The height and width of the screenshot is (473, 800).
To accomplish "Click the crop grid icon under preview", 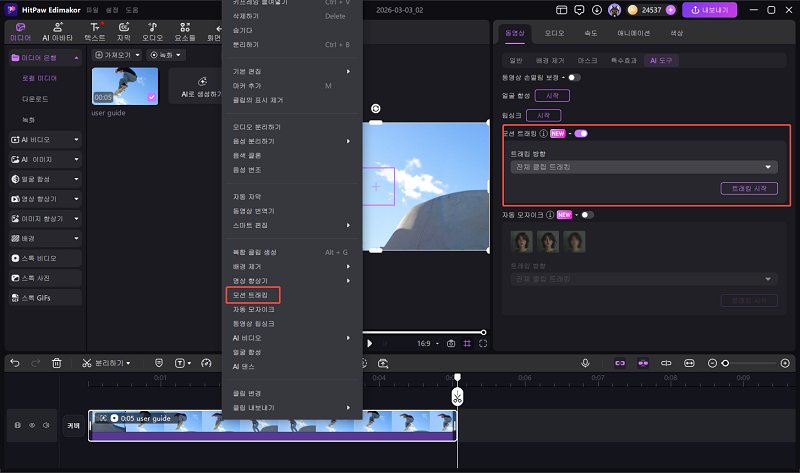I will point(467,343).
